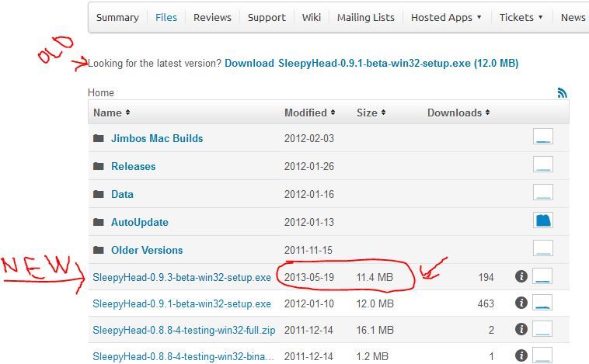Expand the Tickets dropdown menu

(521, 18)
